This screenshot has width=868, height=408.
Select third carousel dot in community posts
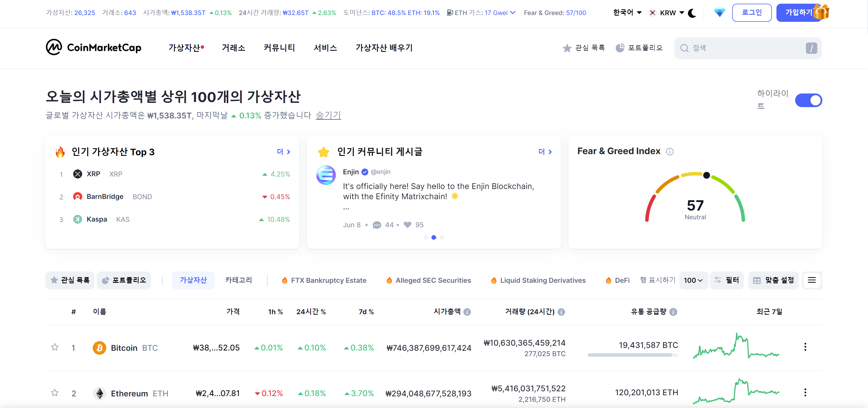pos(442,237)
